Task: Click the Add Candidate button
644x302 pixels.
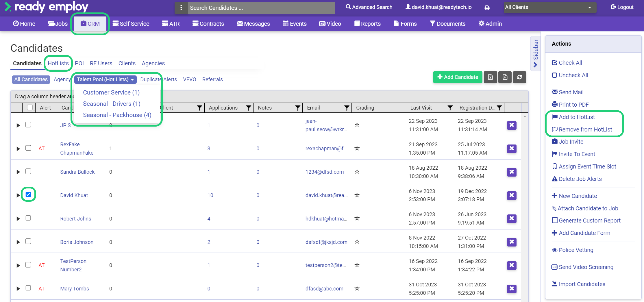Action: point(458,77)
